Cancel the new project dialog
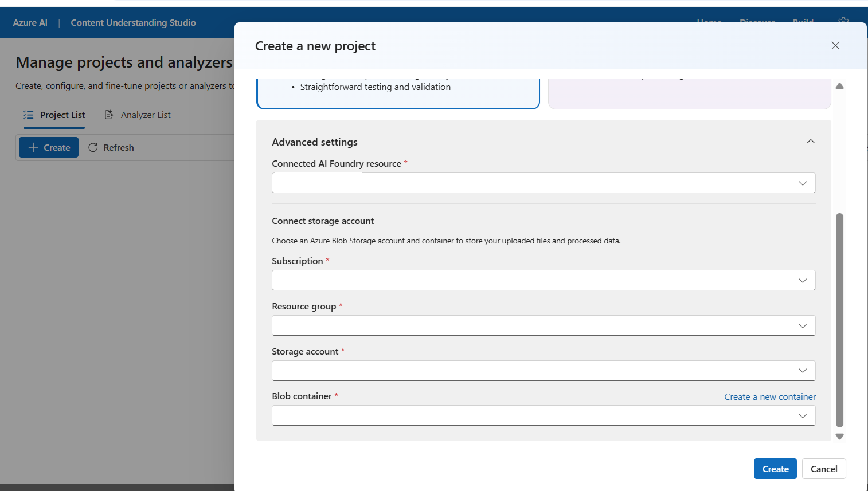Viewport: 868px width, 491px height. [x=823, y=469]
